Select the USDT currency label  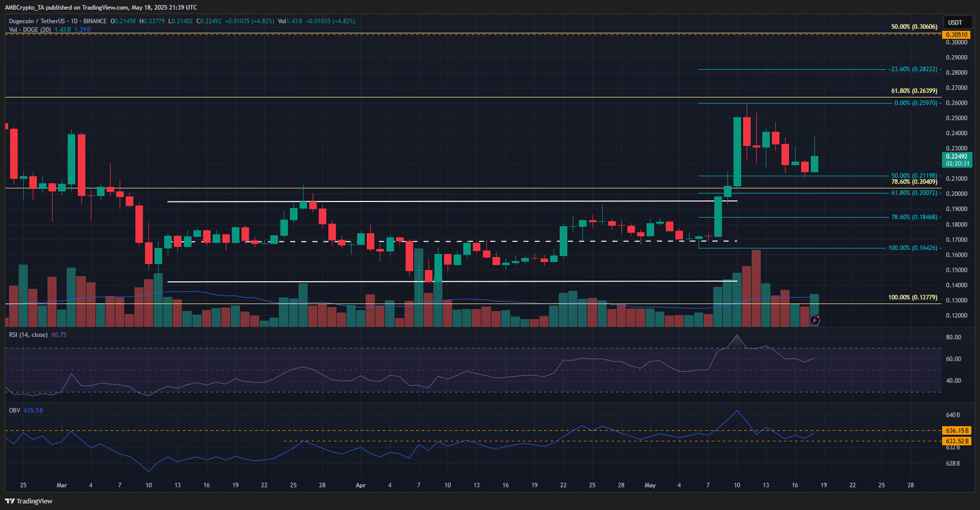(955, 23)
